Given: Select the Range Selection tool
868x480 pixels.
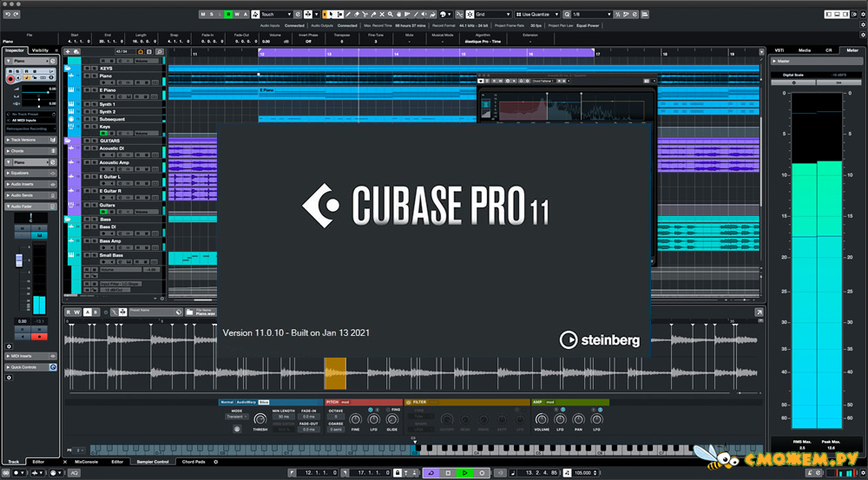Looking at the screenshot, I should (340, 14).
